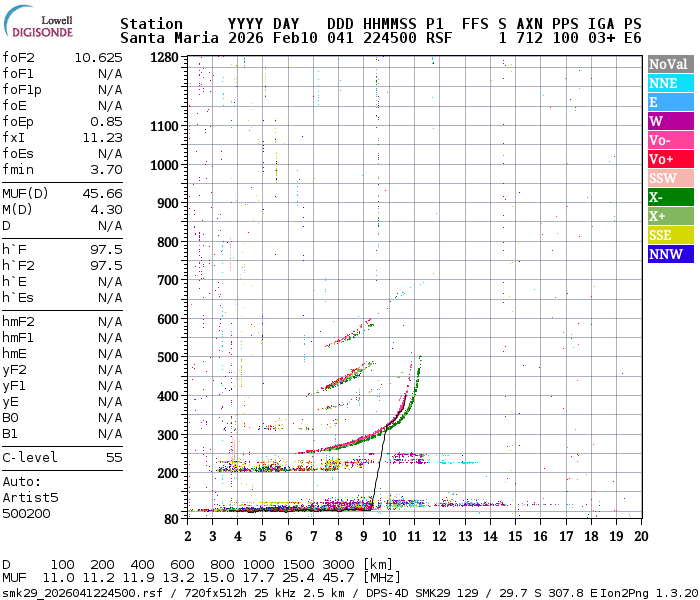Click the black trace line in ionogram
700x600 pixels.
[379, 469]
